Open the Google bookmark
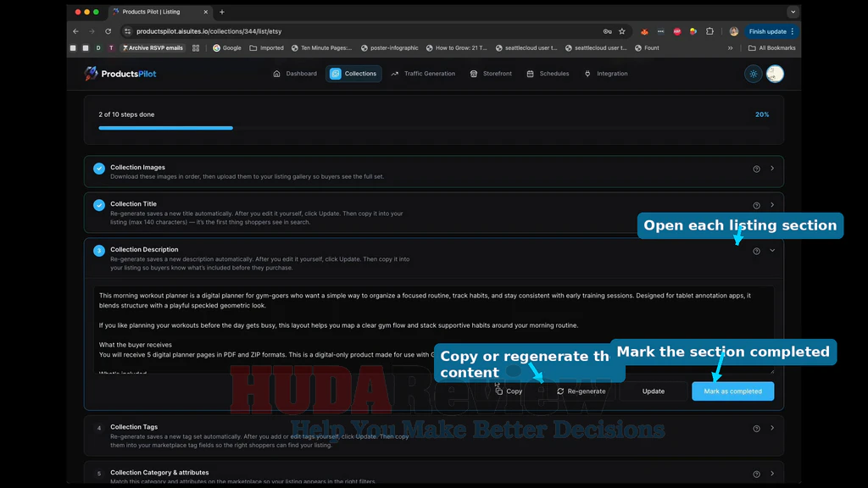This screenshot has height=488, width=868. [227, 48]
